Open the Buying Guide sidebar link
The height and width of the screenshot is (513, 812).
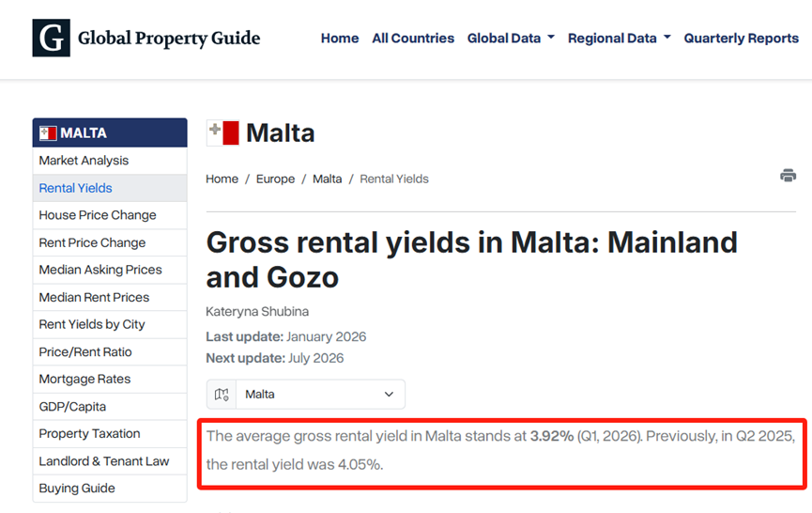(x=77, y=488)
